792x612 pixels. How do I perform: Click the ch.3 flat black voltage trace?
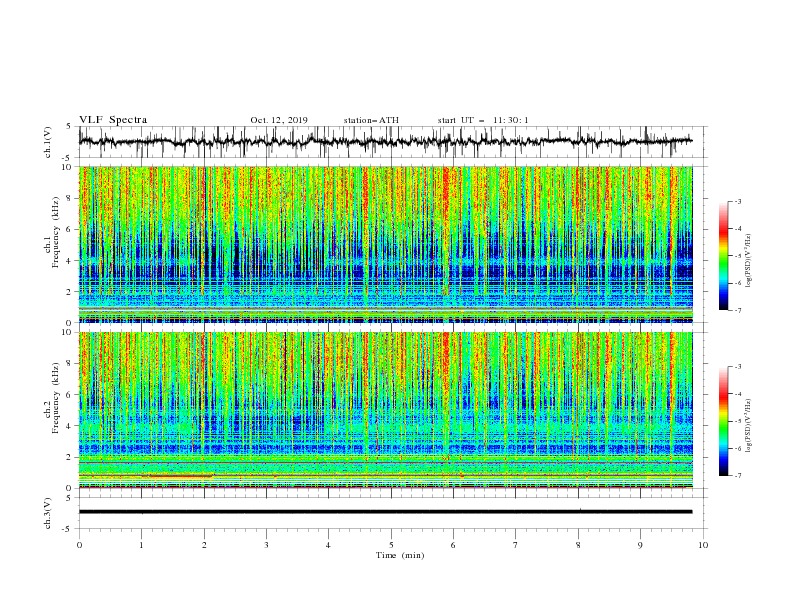(x=385, y=512)
